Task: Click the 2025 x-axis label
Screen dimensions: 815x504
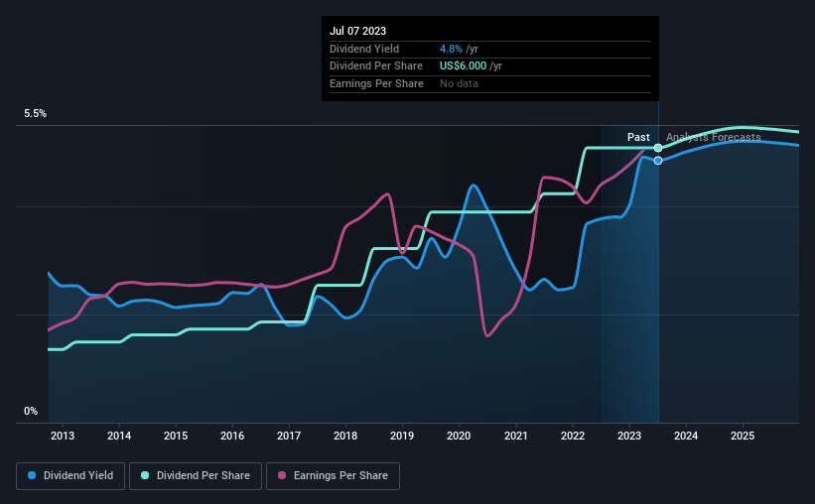Action: [743, 436]
